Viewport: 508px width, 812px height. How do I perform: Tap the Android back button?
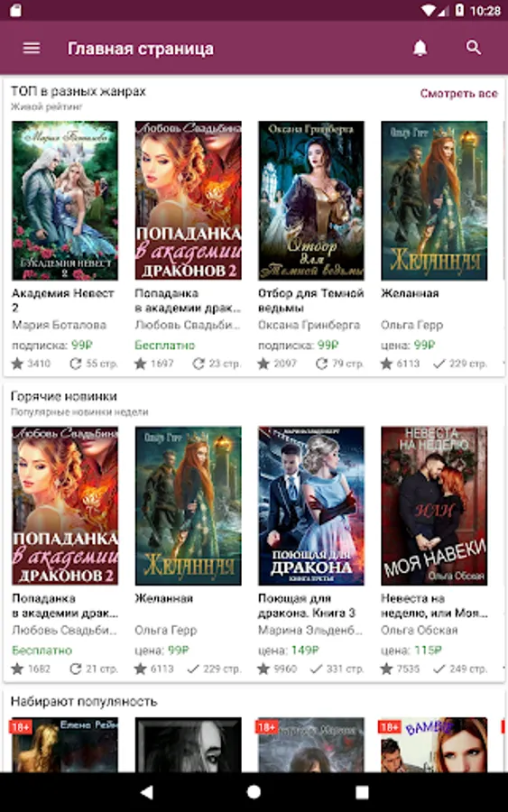(147, 792)
